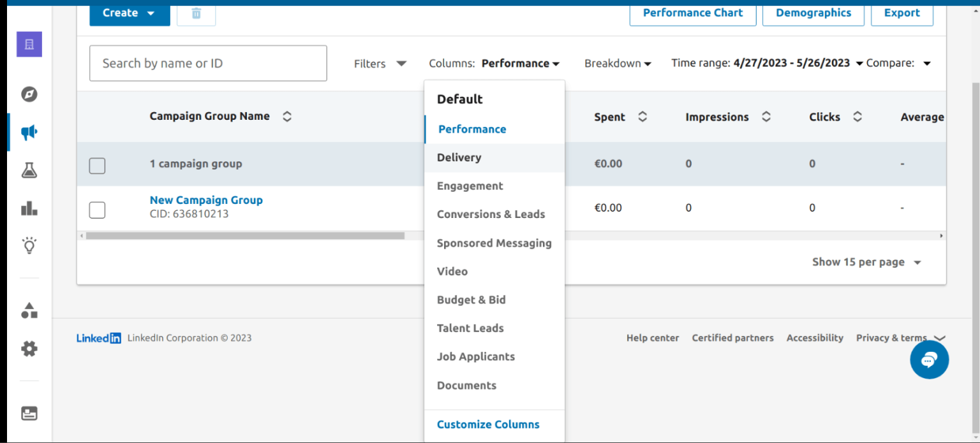The width and height of the screenshot is (980, 443).
Task: Select Performance in the columns menu
Action: tap(494, 129)
